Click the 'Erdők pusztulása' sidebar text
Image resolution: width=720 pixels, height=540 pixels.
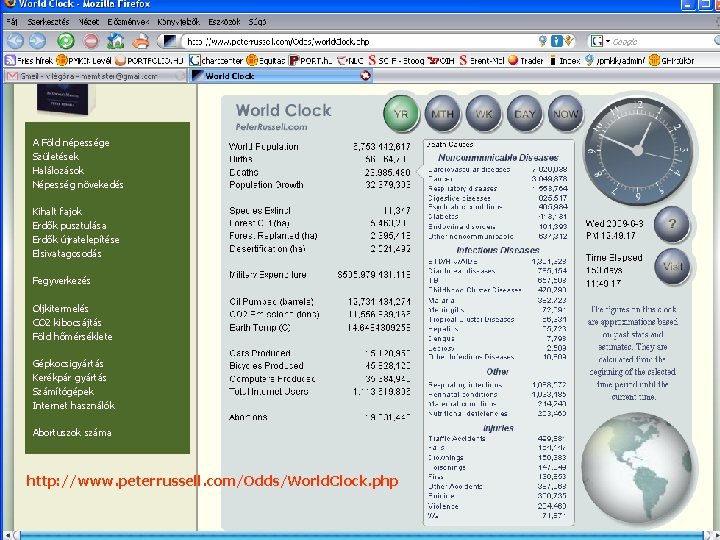tap(69, 225)
